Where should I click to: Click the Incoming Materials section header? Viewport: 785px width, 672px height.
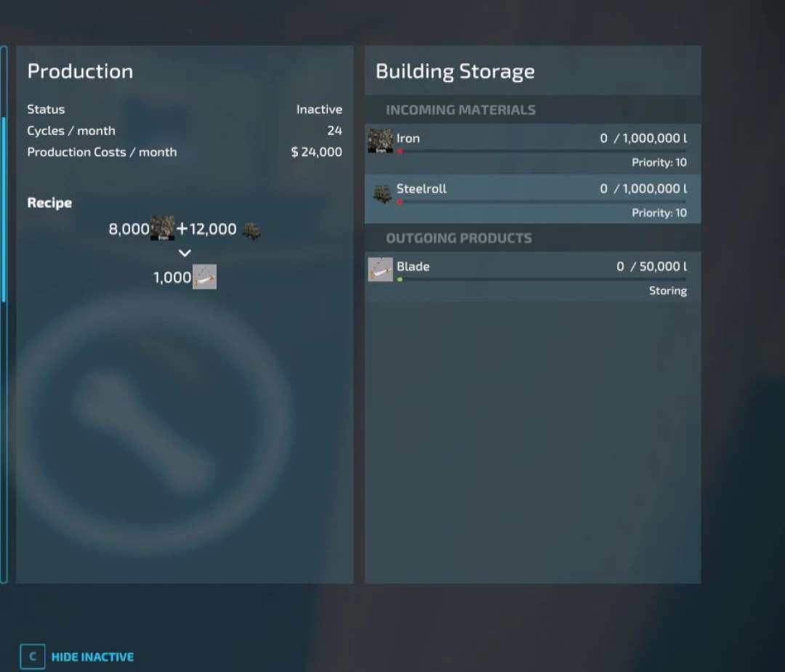[x=460, y=110]
